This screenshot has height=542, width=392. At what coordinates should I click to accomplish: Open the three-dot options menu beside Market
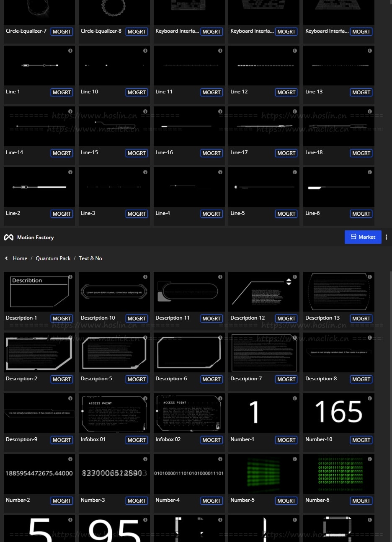tap(386, 237)
